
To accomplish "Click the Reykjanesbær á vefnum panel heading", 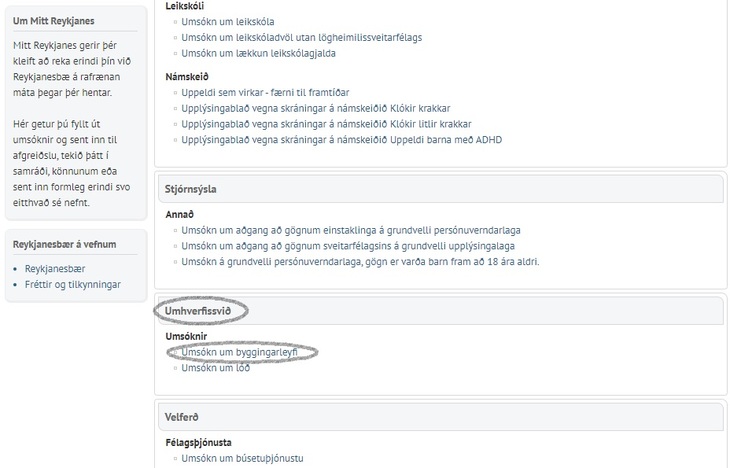I will tap(64, 244).
